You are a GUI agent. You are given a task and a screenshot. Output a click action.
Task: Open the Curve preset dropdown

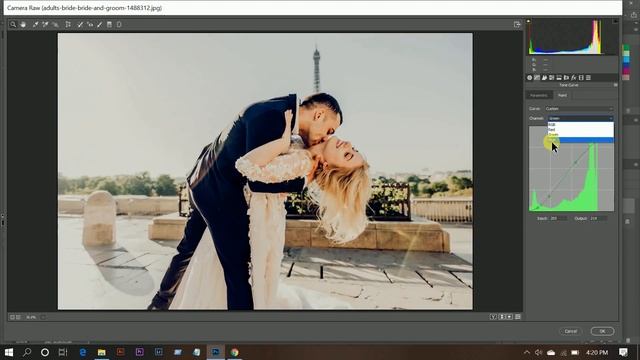point(579,109)
